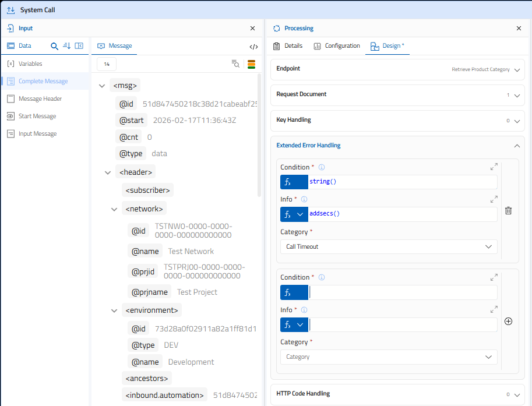Screen dimensions: 532x406
Task: Open the Call Timeout category dropdown
Action: (389, 246)
